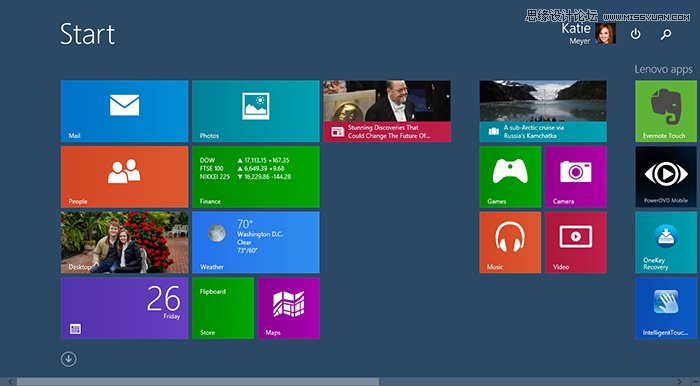The height and width of the screenshot is (386, 700).
Task: Open the Calendar tile showing 26 Friday
Action: click(124, 308)
